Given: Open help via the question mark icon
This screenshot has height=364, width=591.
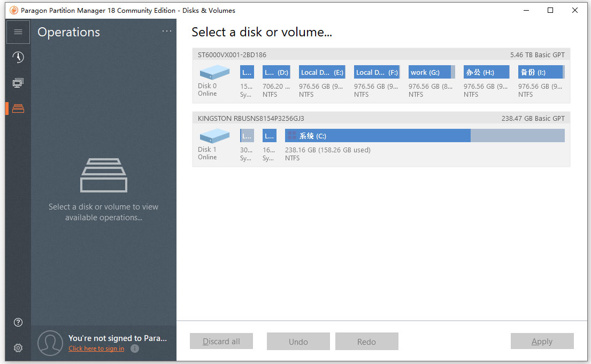Looking at the screenshot, I should coord(18,322).
